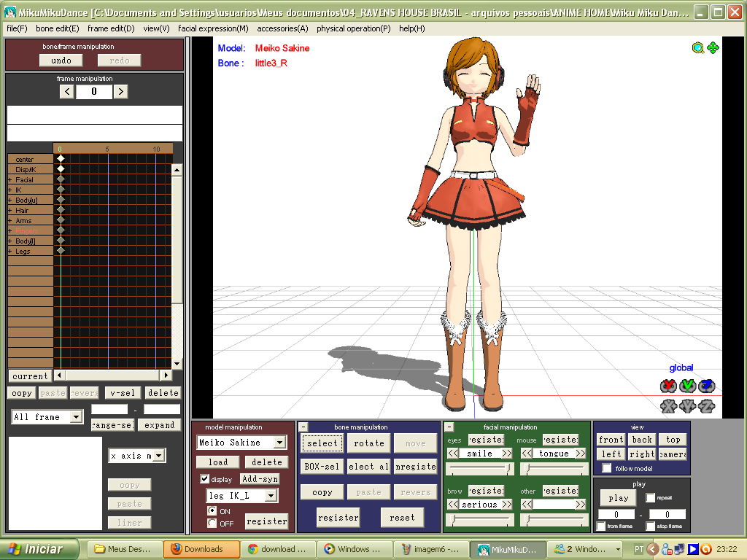747x560 pixels.
Task: Click the global Y rotation icon
Action: coord(687,386)
